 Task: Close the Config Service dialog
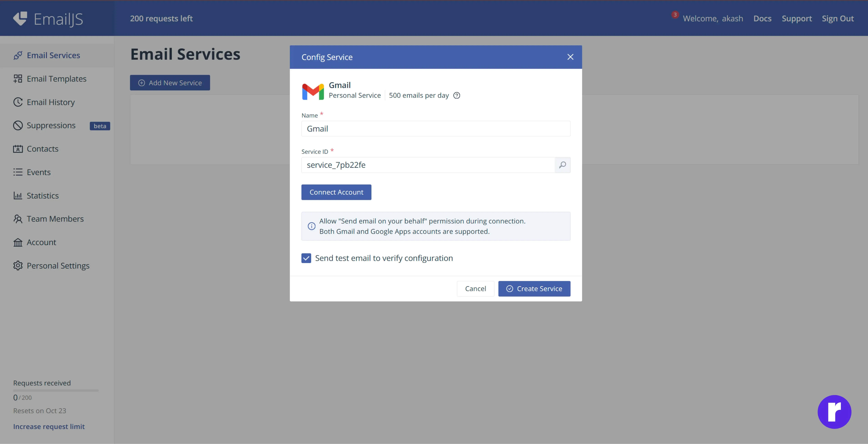570,57
